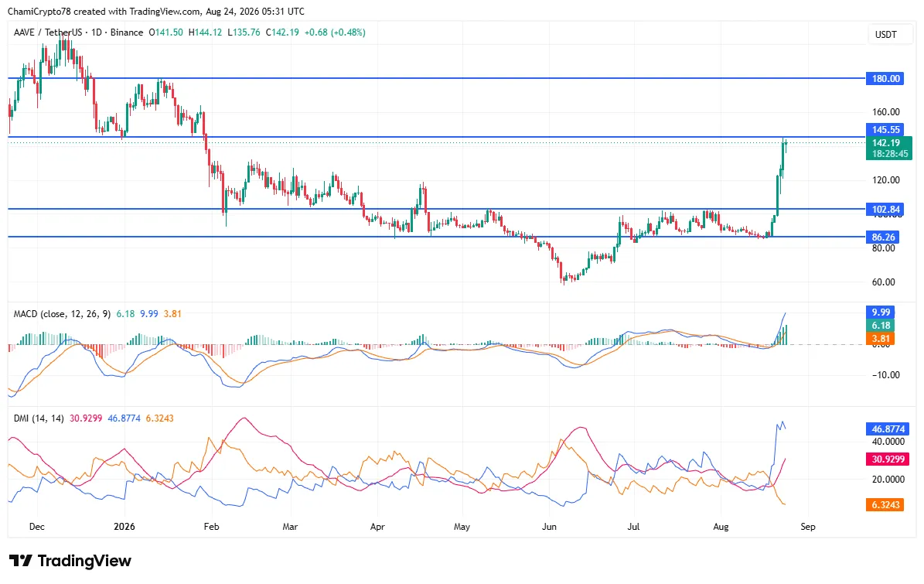This screenshot has width=924, height=584.
Task: Click the Apr label on time axis
Action: (377, 526)
